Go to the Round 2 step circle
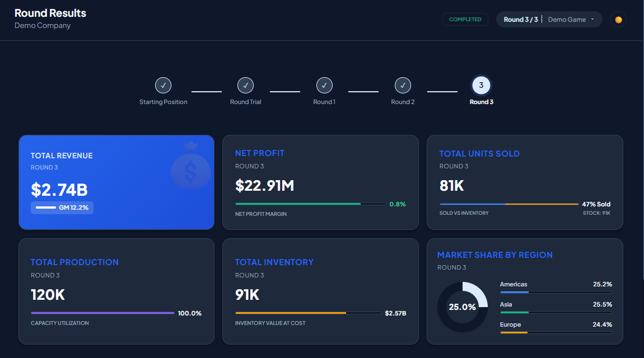The image size is (644, 358). click(403, 86)
